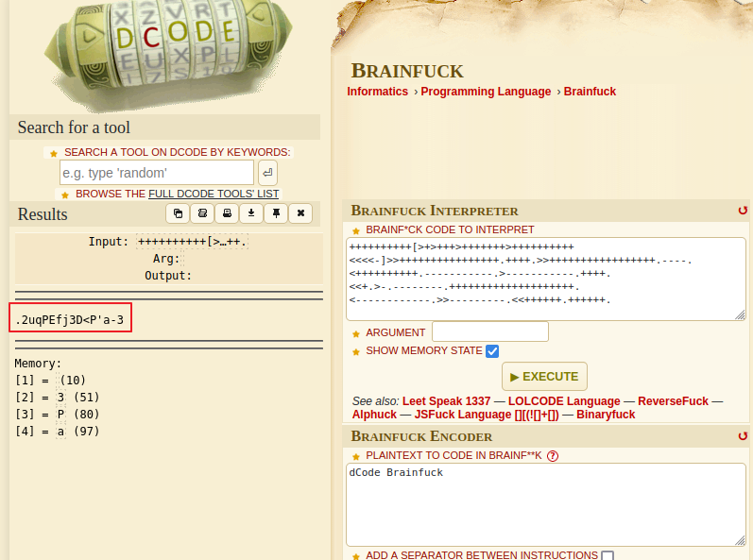
Task: Open the Informatics breadcrumb link
Action: (378, 92)
